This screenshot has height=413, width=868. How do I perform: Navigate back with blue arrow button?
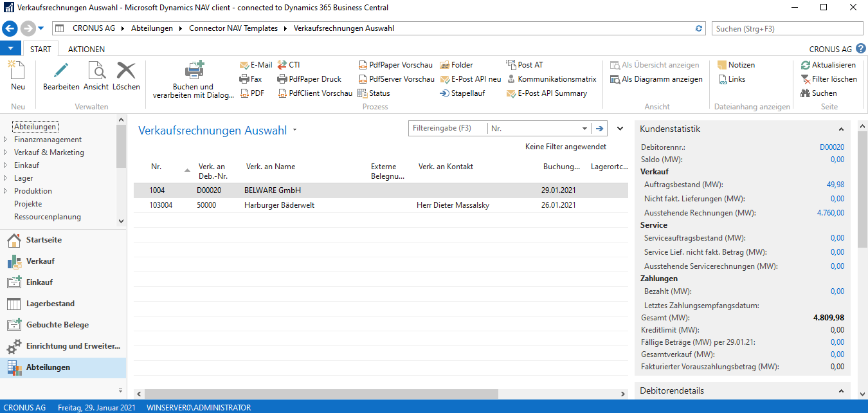[10, 28]
